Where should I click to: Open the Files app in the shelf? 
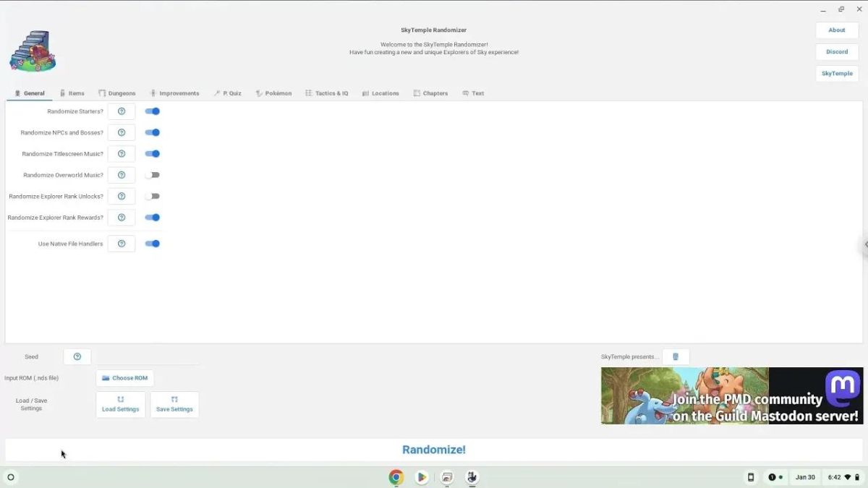tap(447, 477)
